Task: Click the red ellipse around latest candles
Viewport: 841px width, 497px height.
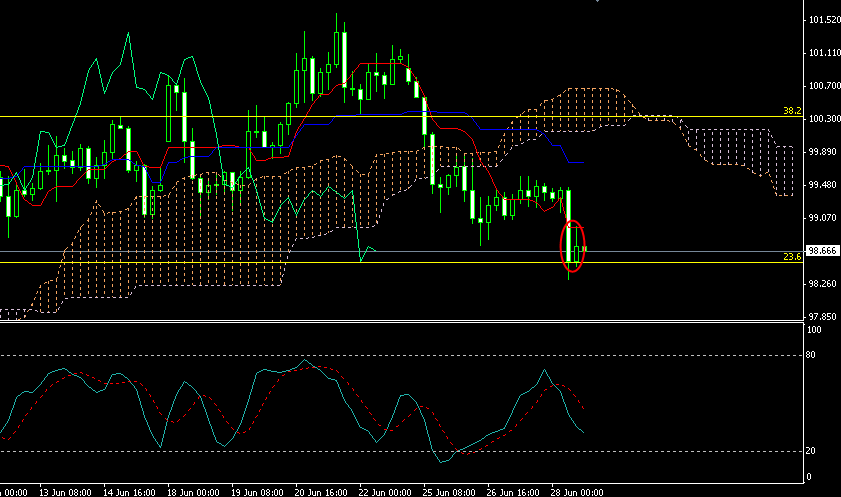Action: (x=573, y=244)
